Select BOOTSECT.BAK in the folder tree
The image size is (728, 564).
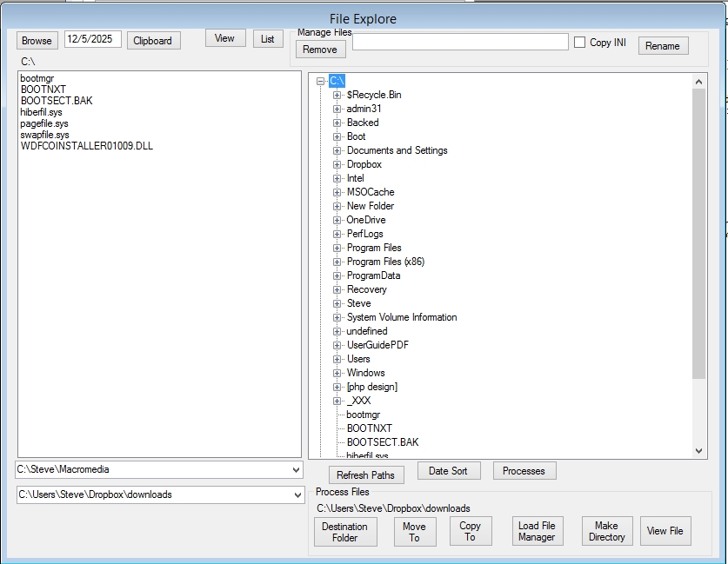pos(382,442)
